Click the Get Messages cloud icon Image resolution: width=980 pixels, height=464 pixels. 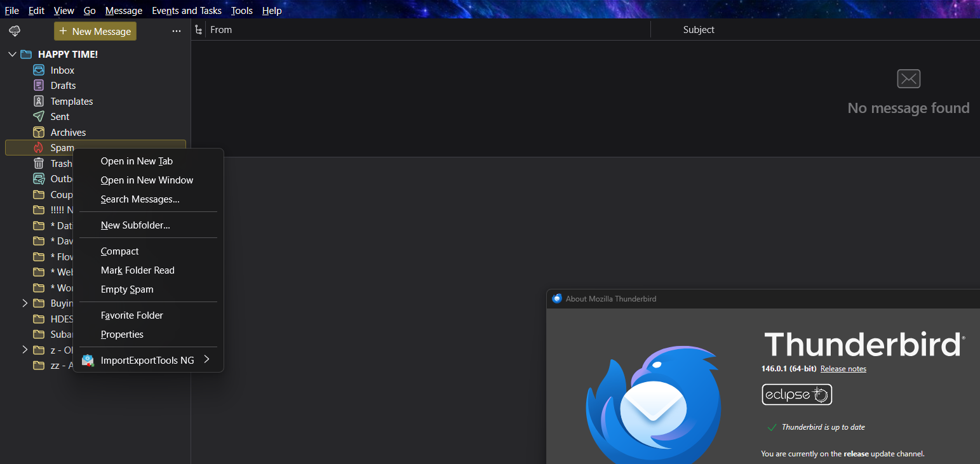[x=14, y=31]
